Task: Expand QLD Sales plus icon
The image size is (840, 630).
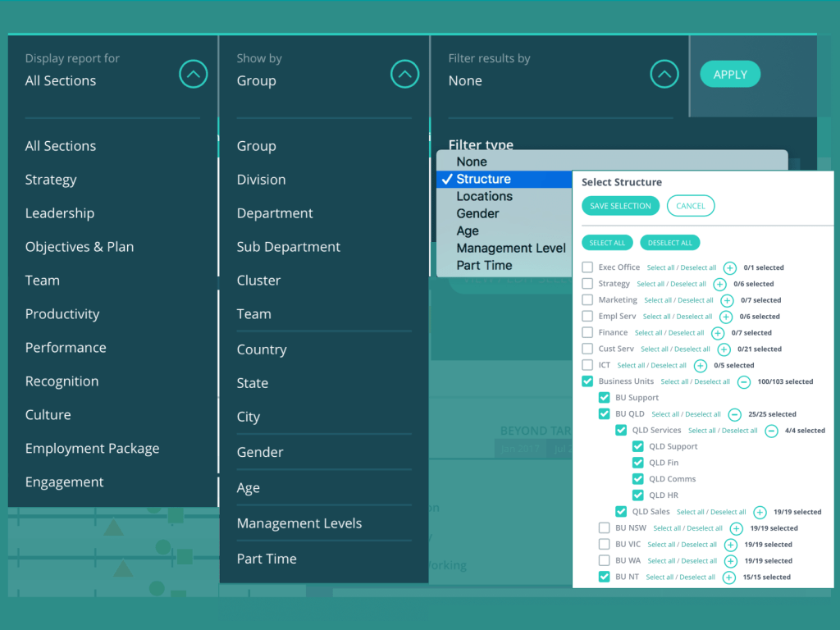Action: 760,512
